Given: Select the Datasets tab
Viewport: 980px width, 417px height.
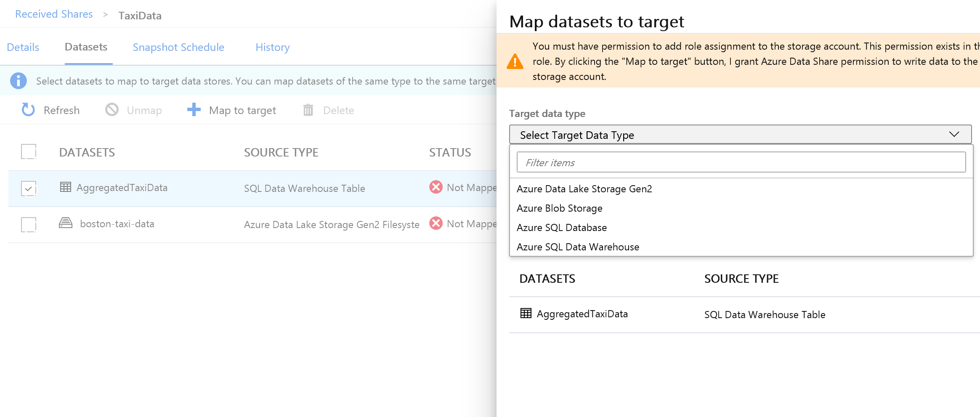Looking at the screenshot, I should tap(86, 47).
